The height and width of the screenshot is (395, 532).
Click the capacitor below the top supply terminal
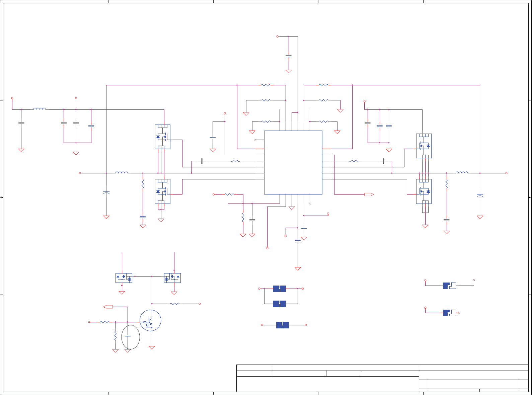[x=289, y=56]
